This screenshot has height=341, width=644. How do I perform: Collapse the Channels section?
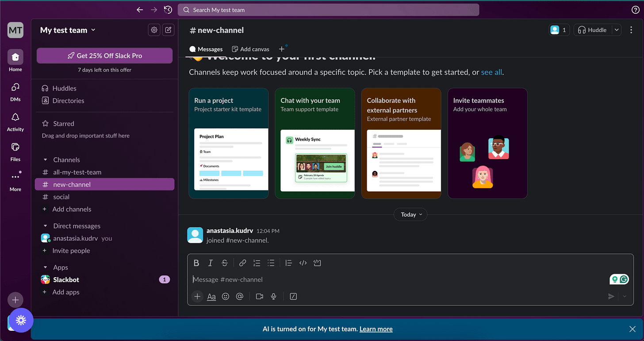45,160
